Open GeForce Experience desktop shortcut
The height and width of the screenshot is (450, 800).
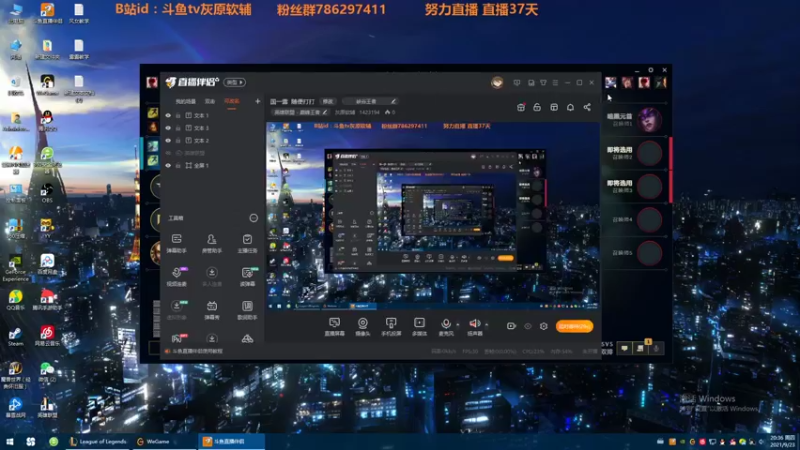click(x=15, y=268)
